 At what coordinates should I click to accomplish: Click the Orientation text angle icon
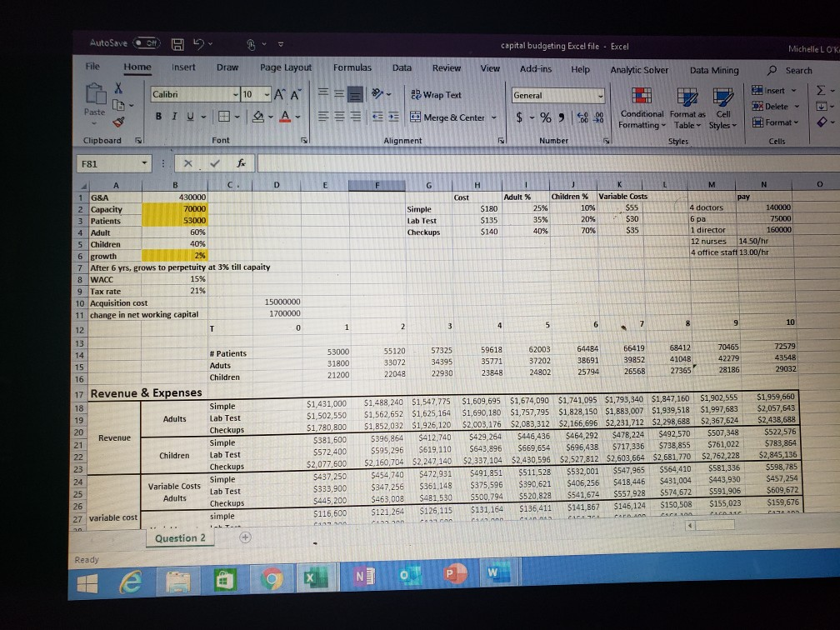tap(378, 94)
